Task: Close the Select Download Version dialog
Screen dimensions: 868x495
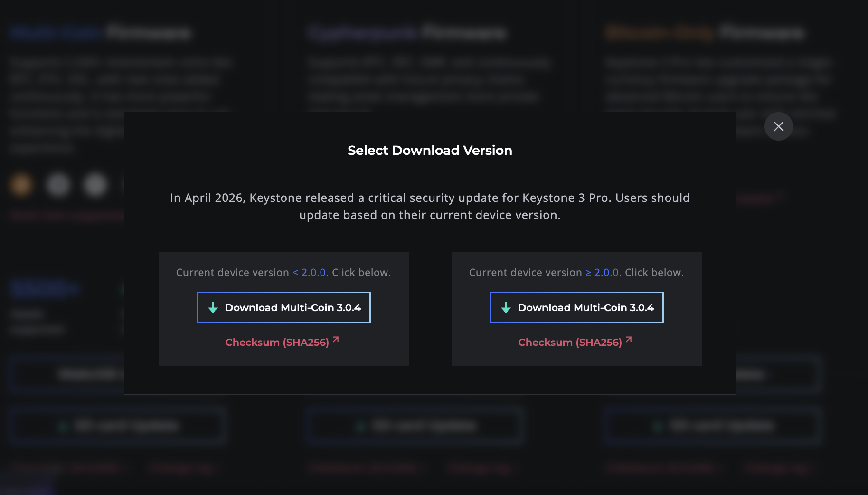Action: tap(778, 126)
